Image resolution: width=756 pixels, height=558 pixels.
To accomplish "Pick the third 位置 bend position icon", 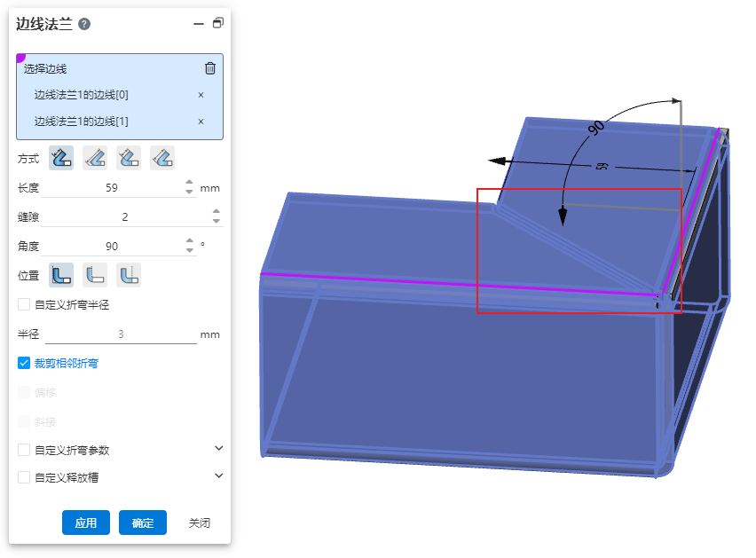I will [129, 275].
